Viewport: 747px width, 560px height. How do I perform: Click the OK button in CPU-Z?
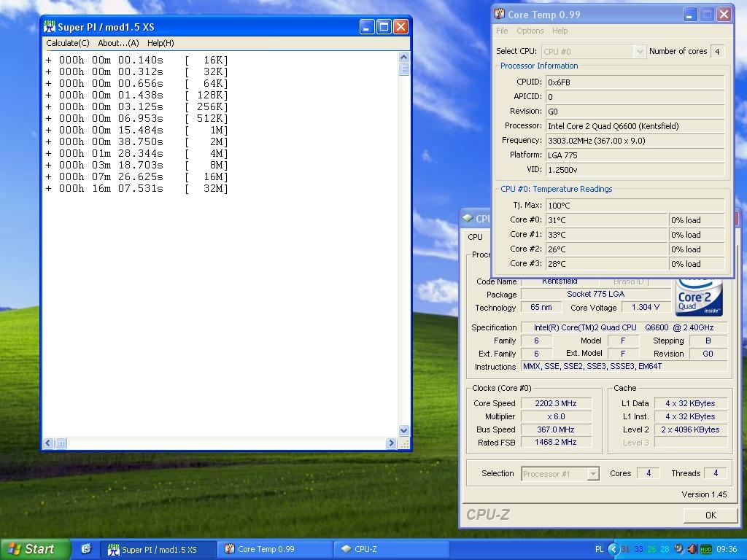tap(710, 515)
